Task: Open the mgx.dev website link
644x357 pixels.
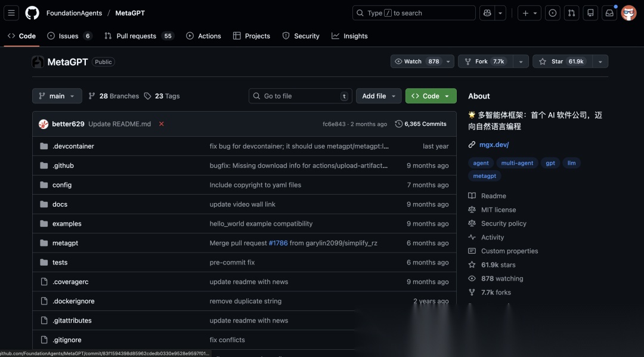Action: [x=494, y=145]
